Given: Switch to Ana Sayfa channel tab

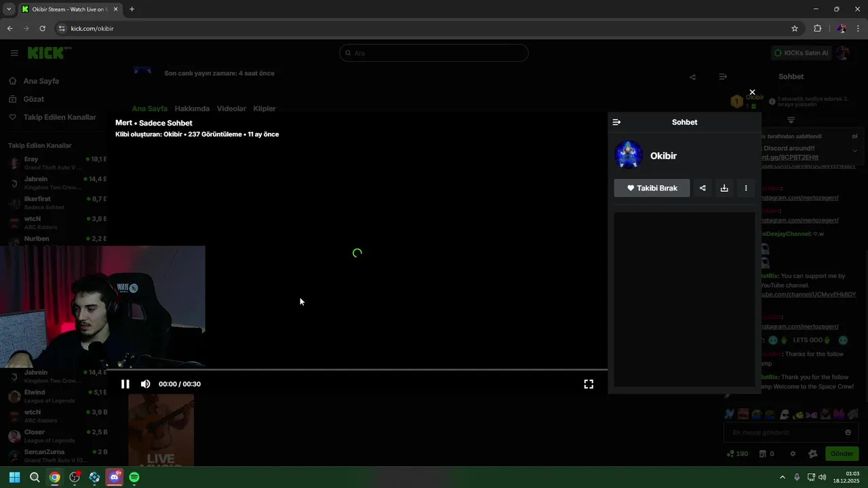Looking at the screenshot, I should 149,108.
